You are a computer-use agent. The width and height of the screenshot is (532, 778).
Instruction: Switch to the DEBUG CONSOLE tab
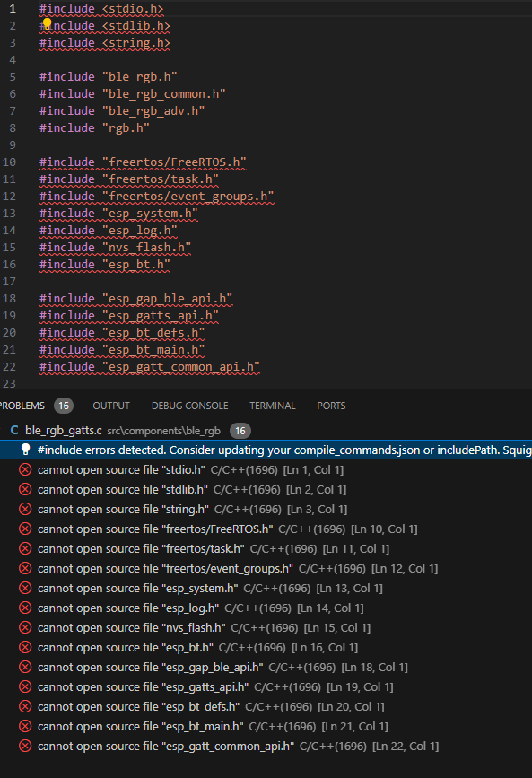click(x=189, y=406)
